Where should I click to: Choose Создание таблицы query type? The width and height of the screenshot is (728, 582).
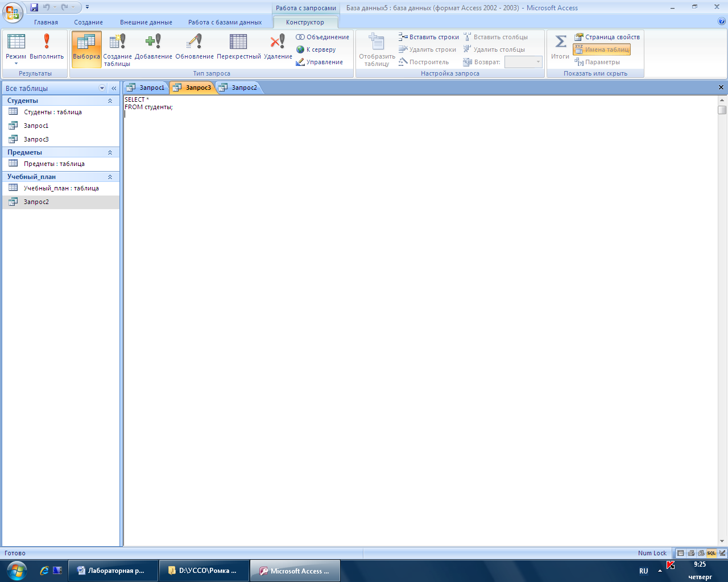(x=117, y=49)
